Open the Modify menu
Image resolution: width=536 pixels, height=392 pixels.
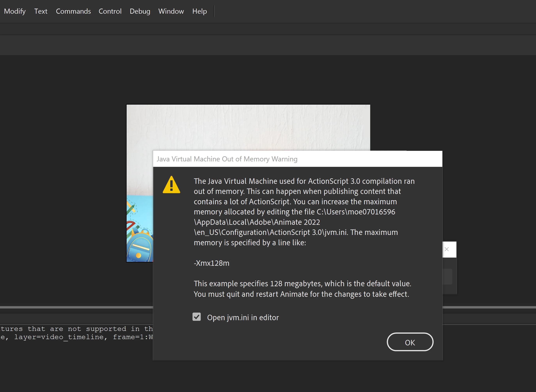click(x=15, y=11)
